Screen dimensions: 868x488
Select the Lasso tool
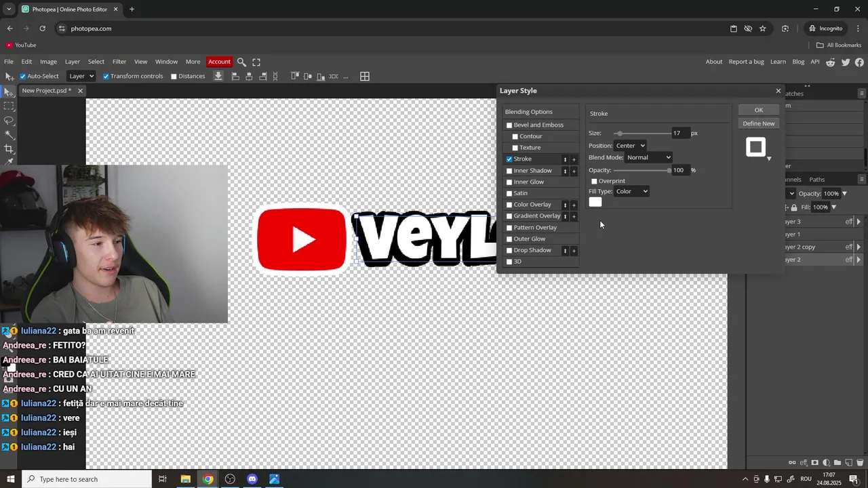click(x=9, y=121)
